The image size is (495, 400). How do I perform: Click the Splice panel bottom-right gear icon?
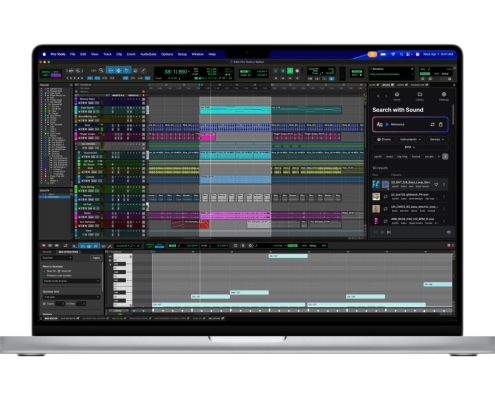(449, 232)
